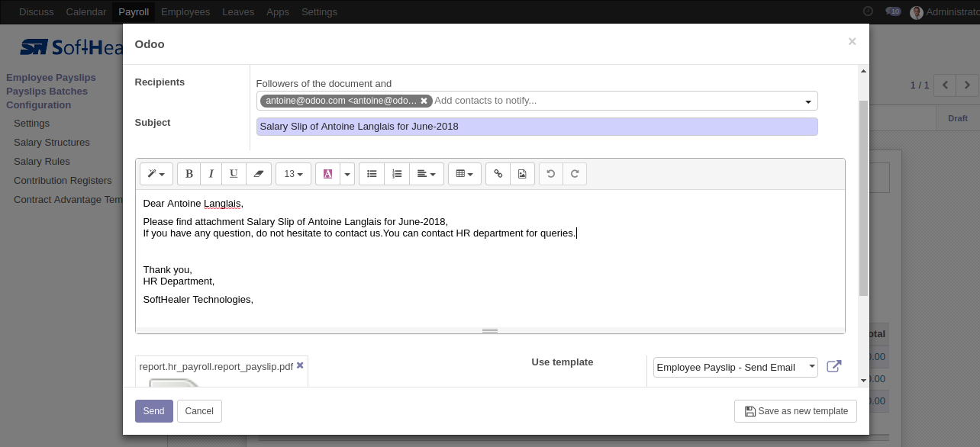Viewport: 980px width, 447px height.
Task: Remove the report_payslip.pdf attachment
Action: [300, 365]
